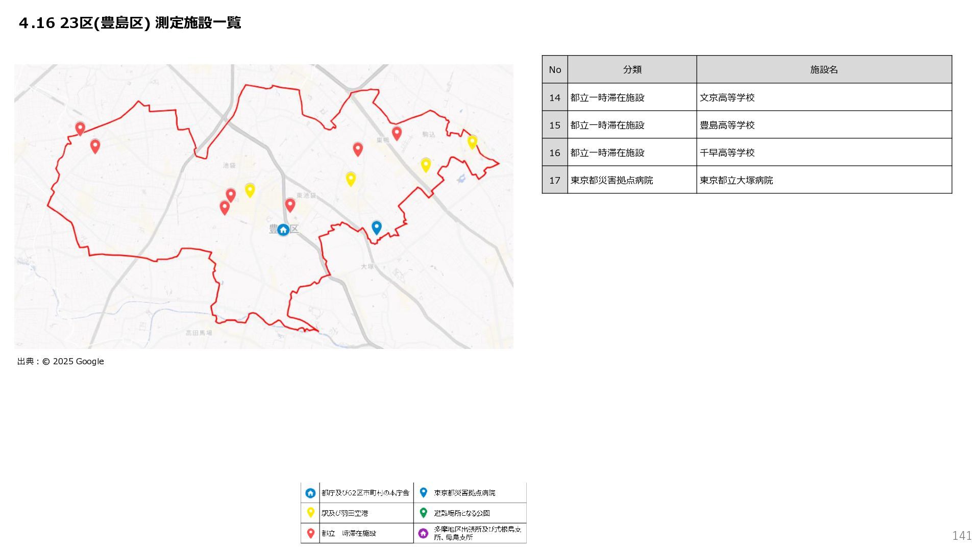Image resolution: width=980 pixels, height=551 pixels.
Task: Click the red pin nearest 駒込 label
Action: pyautogui.click(x=397, y=133)
